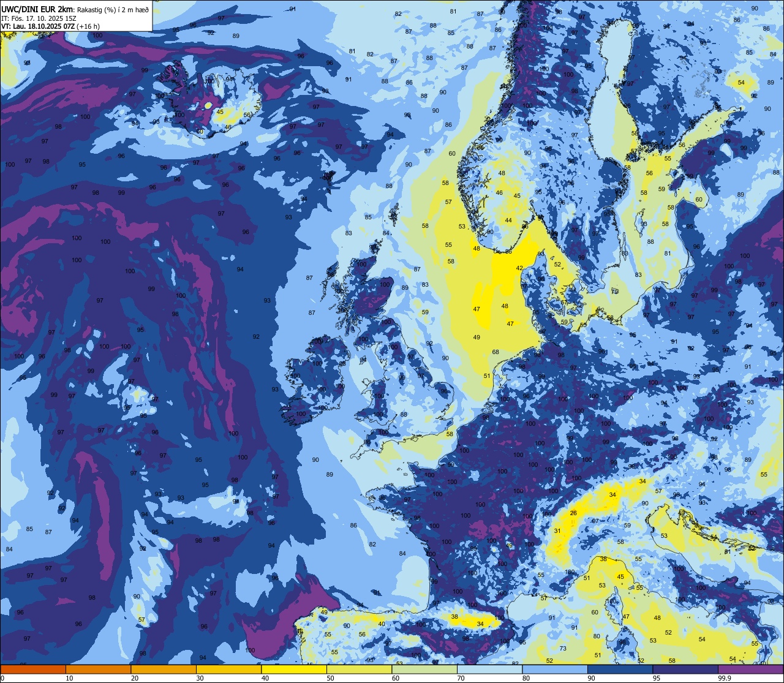This screenshot has width=784, height=683.
Task: Click the legend tick label 50
Action: pyautogui.click(x=330, y=678)
